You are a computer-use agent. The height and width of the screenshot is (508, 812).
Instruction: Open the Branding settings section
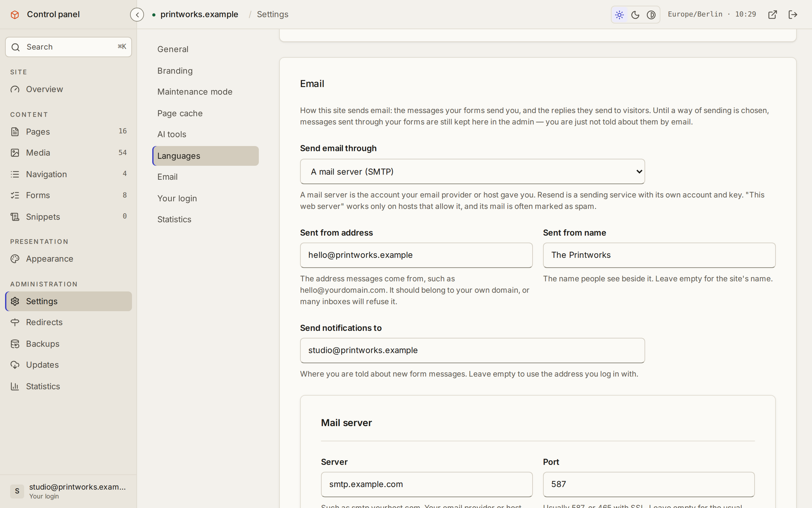205,71
